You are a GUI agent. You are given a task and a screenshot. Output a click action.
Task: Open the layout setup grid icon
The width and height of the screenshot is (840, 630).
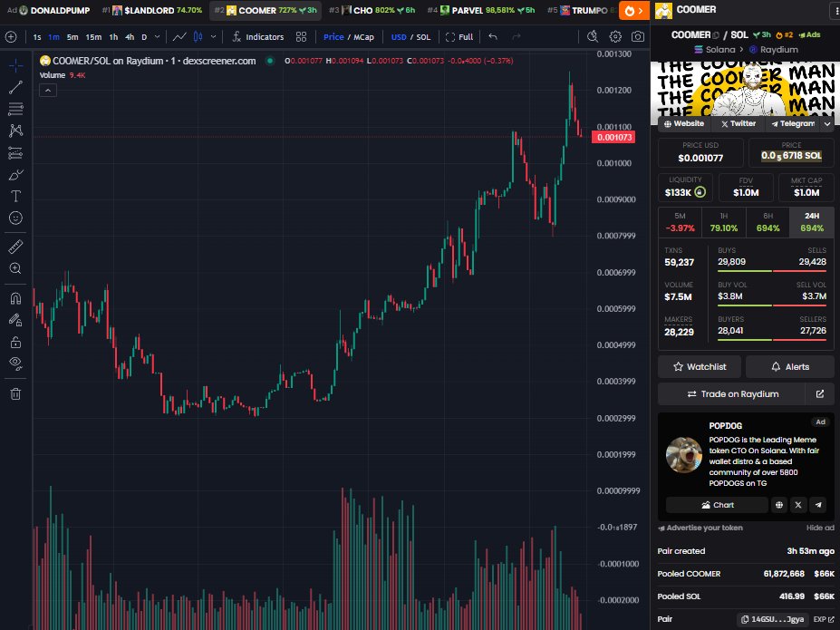(301, 37)
